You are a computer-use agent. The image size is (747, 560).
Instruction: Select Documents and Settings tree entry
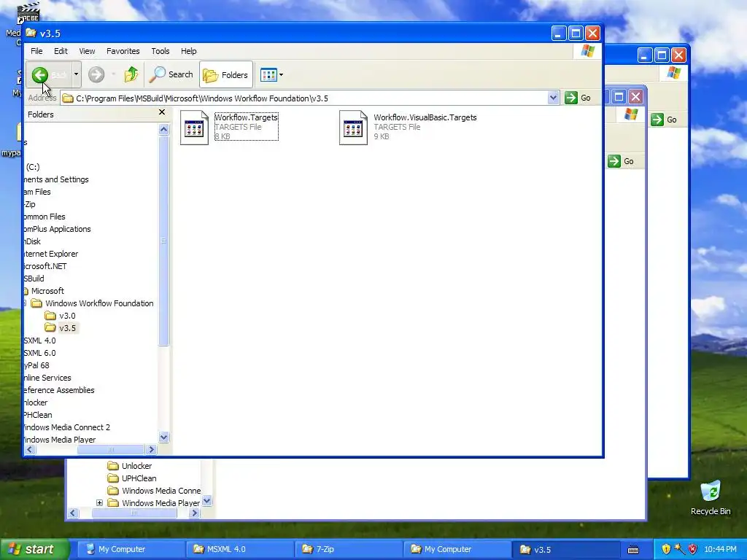pyautogui.click(x=56, y=179)
